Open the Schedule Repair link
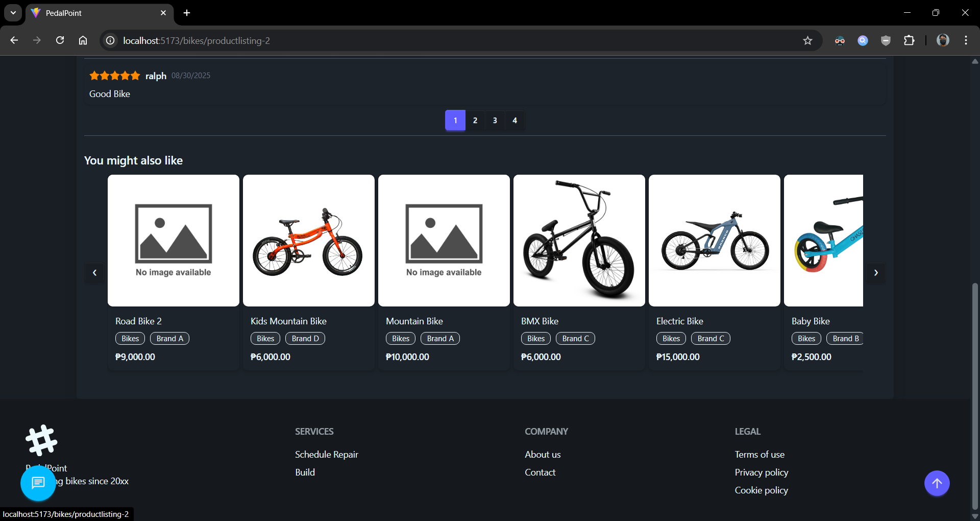This screenshot has height=521, width=980. click(x=326, y=455)
